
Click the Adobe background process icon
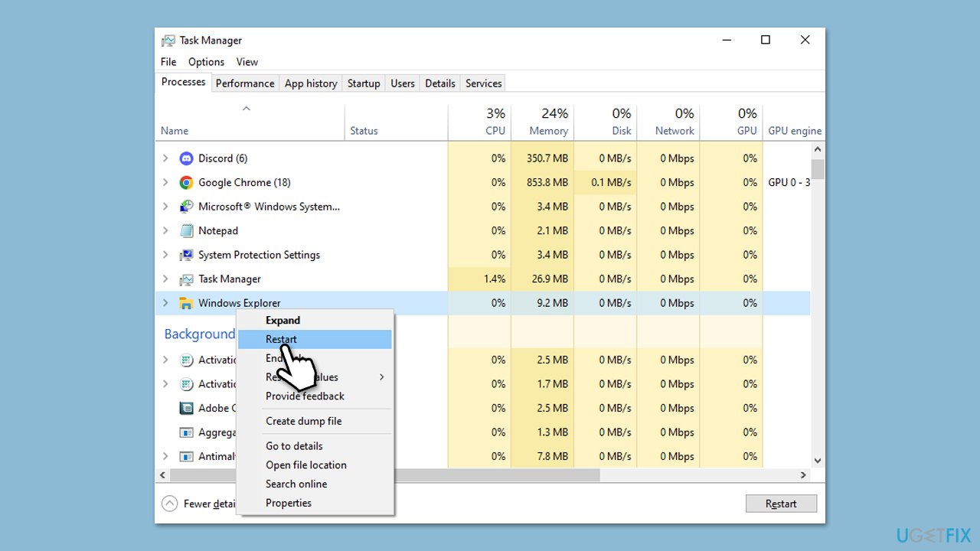pos(186,408)
